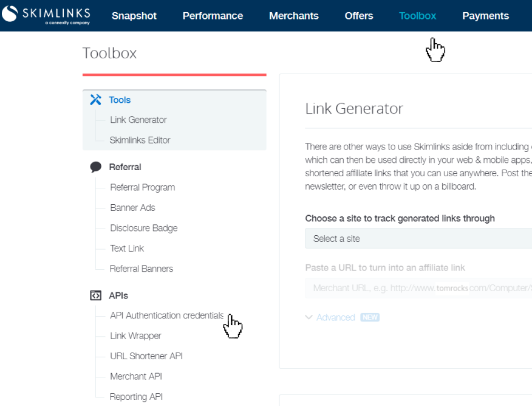Image resolution: width=532 pixels, height=406 pixels.
Task: Select the APIs section heading
Action: click(x=118, y=295)
